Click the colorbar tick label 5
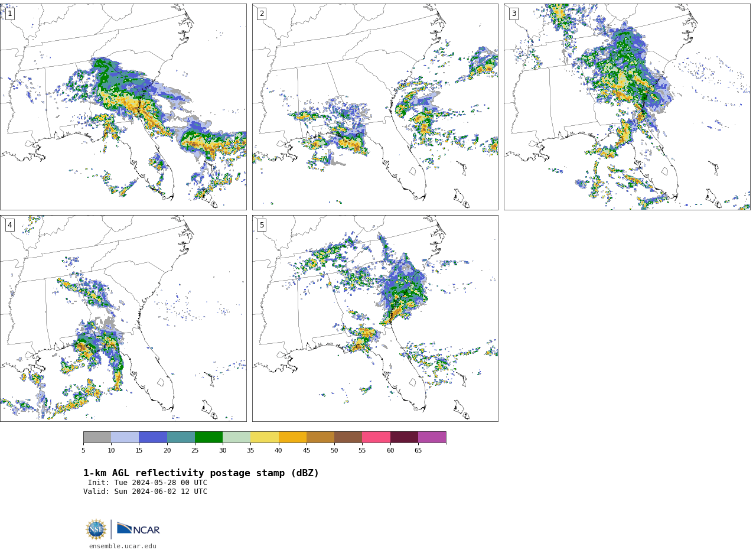 [83, 450]
